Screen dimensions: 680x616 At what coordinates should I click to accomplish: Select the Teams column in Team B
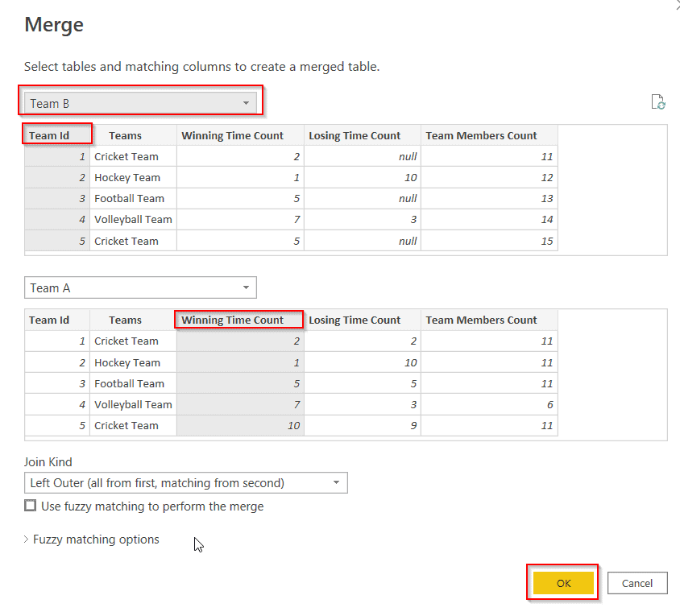point(126,134)
